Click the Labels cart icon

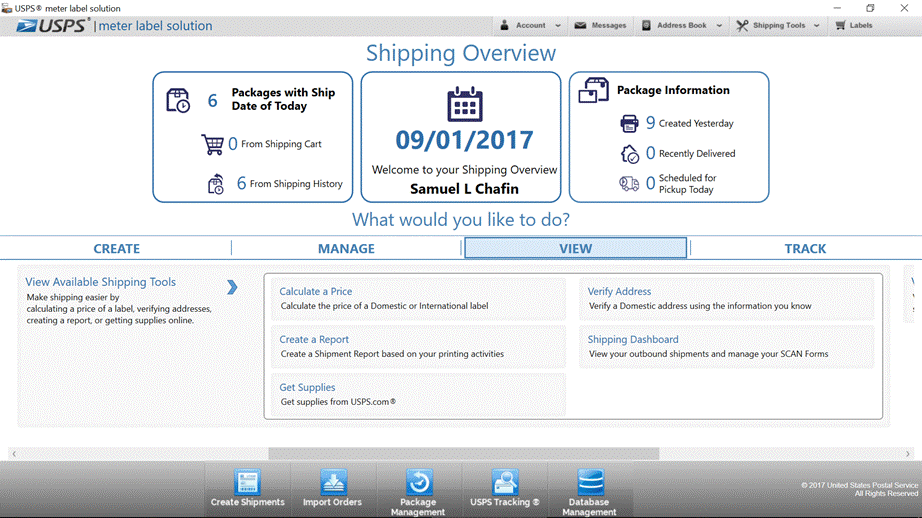840,25
